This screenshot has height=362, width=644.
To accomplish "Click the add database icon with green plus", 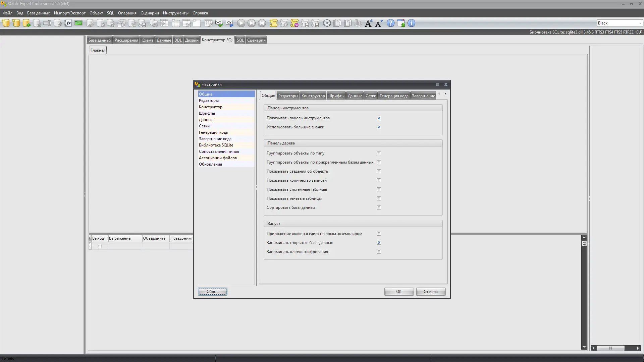I will pyautogui.click(x=26, y=23).
